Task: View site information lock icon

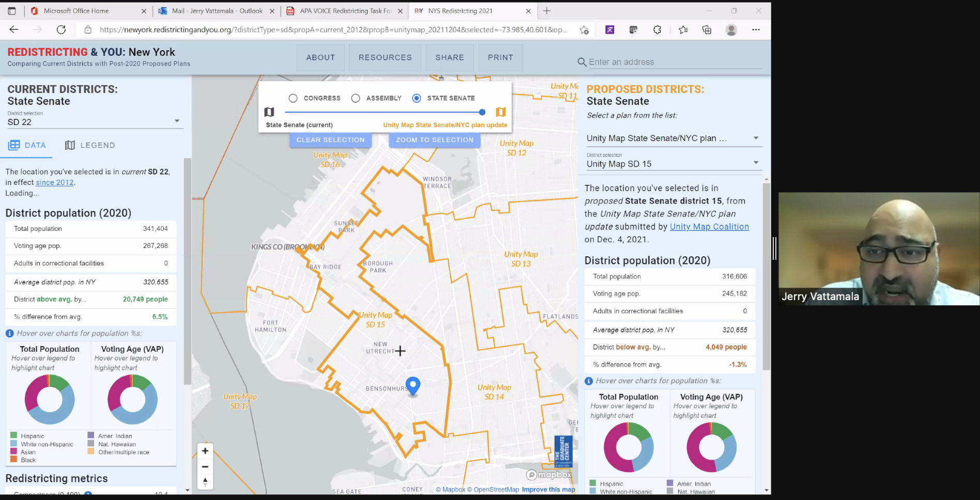Action: click(x=88, y=30)
